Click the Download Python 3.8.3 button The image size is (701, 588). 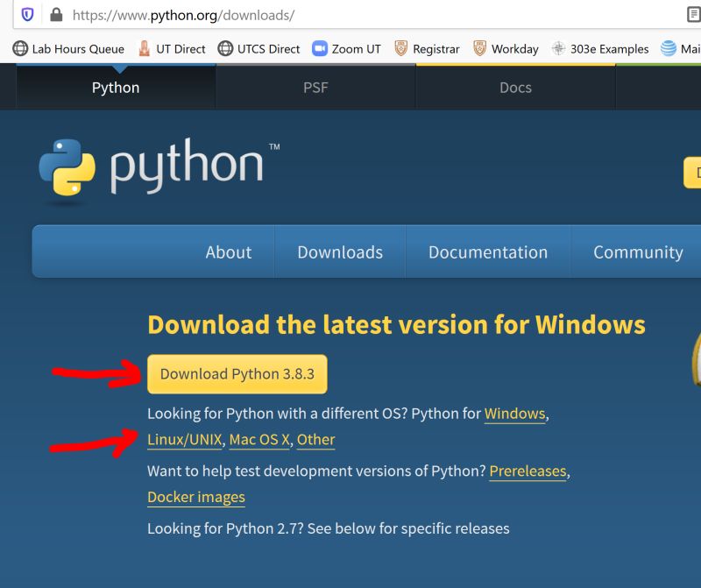(x=237, y=373)
